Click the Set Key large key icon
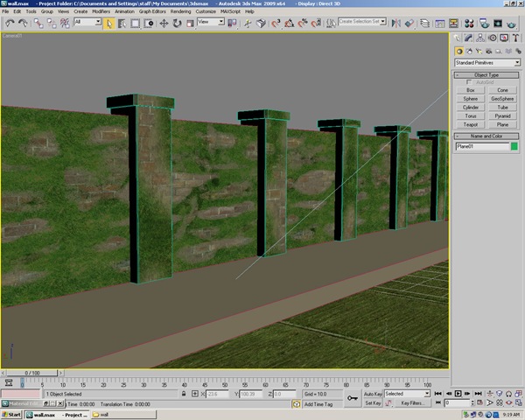Viewport: 525px width, 420px height. 351,398
